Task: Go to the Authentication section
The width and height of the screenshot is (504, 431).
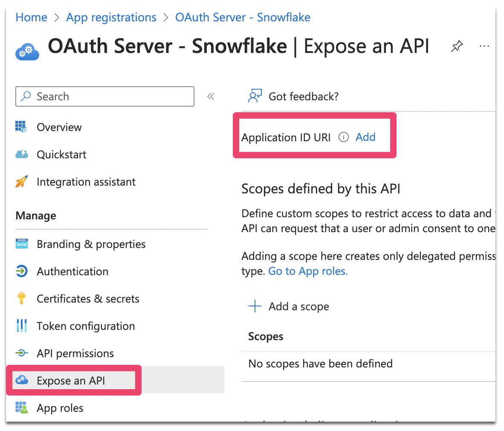Action: 72,272
